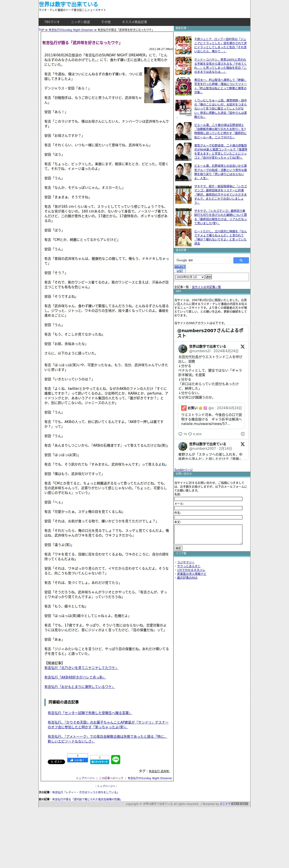Click the 1分で分かるネタバレ link

point(191,570)
